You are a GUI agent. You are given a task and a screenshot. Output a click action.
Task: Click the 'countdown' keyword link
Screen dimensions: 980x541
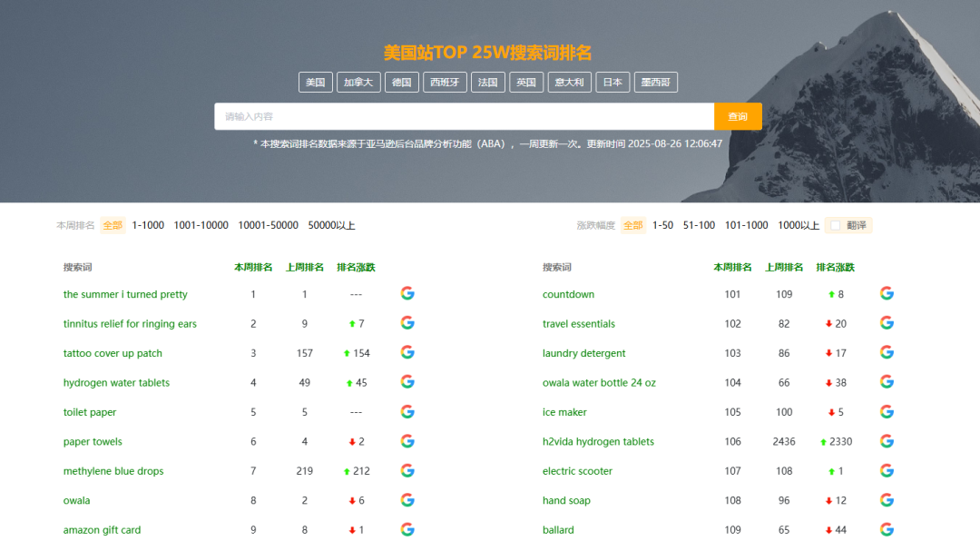(568, 294)
